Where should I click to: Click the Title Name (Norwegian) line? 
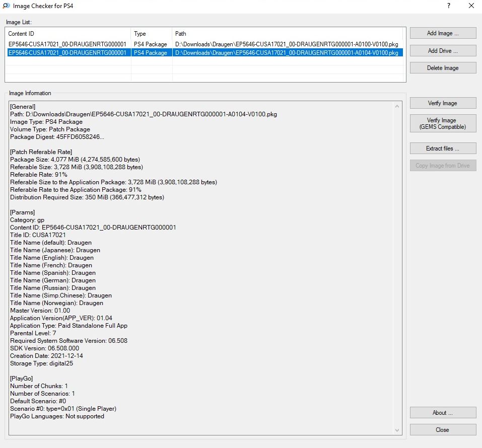(56, 303)
